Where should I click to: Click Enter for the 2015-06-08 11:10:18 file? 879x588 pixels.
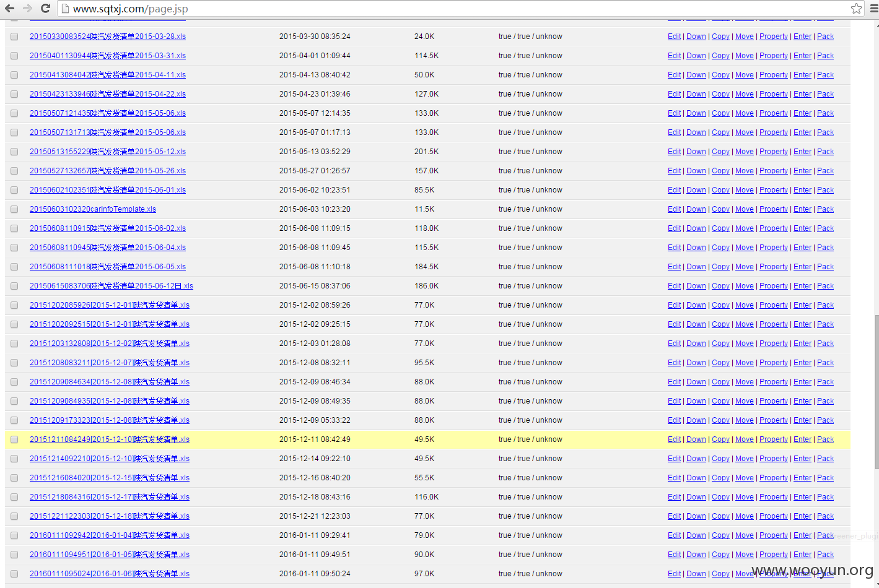coord(802,267)
